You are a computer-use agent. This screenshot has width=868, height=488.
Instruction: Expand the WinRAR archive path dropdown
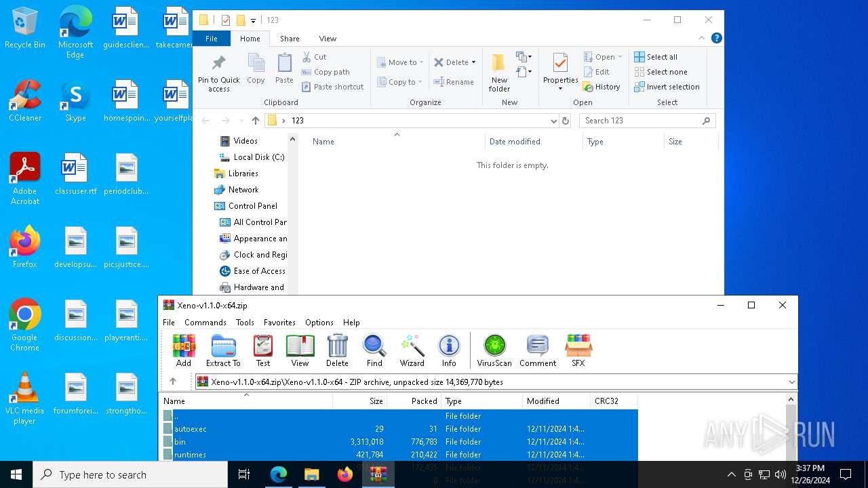(x=791, y=382)
